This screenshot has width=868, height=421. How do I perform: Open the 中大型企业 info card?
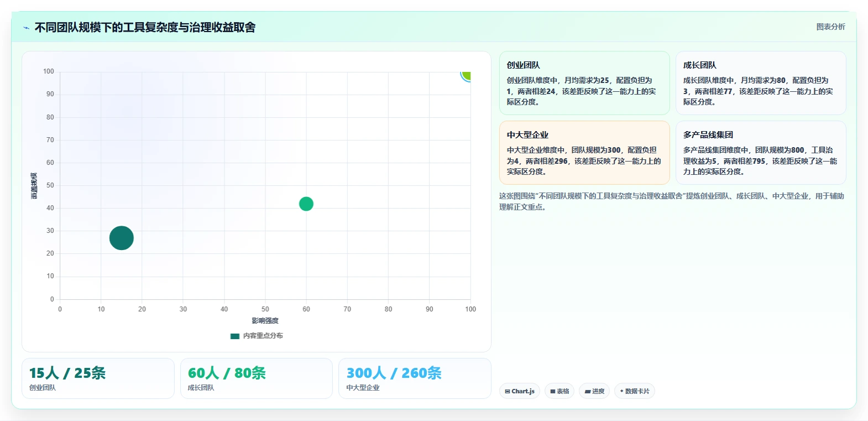pos(584,153)
